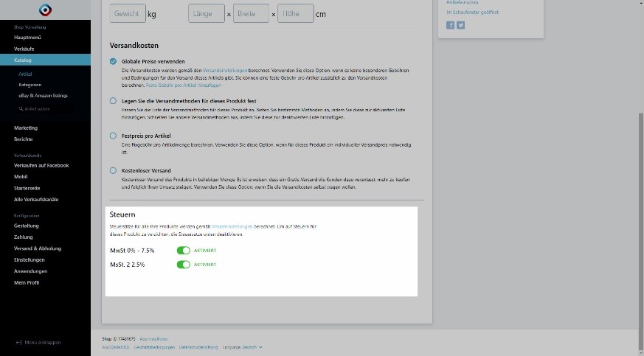Go to Versand & Abholung settings
Screen dimensions: 644x356
coord(38,248)
